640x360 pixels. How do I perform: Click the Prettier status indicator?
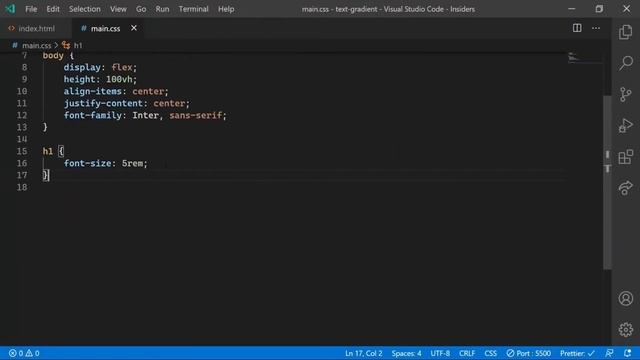coord(577,353)
